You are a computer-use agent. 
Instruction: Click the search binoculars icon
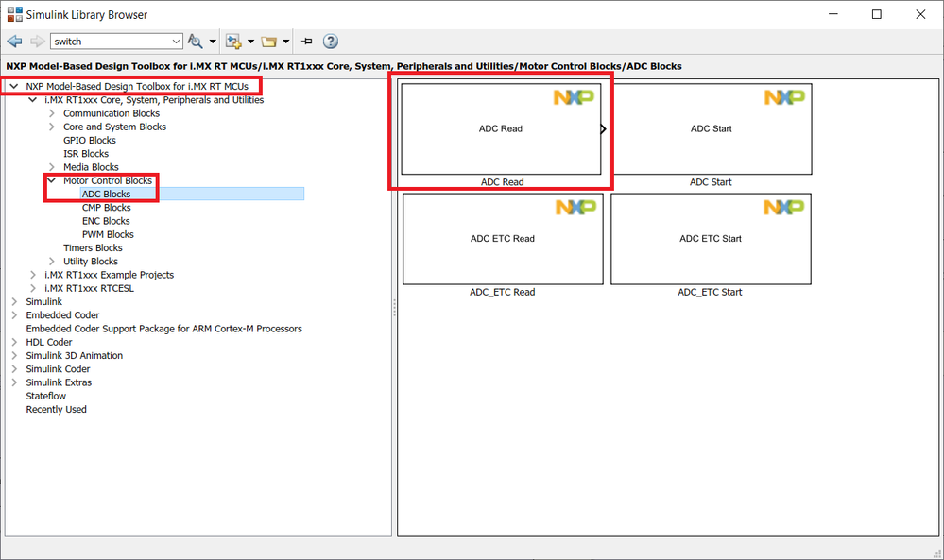point(195,41)
